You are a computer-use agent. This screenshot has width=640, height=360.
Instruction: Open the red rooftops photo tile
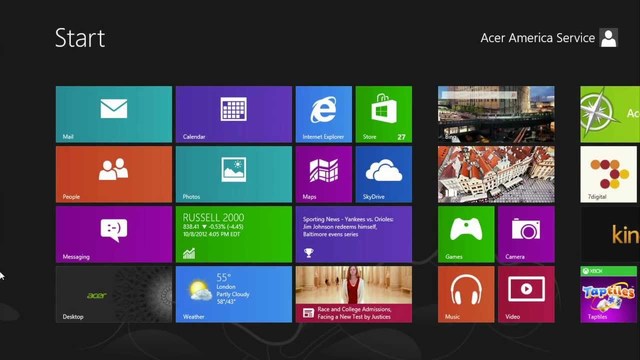click(496, 174)
